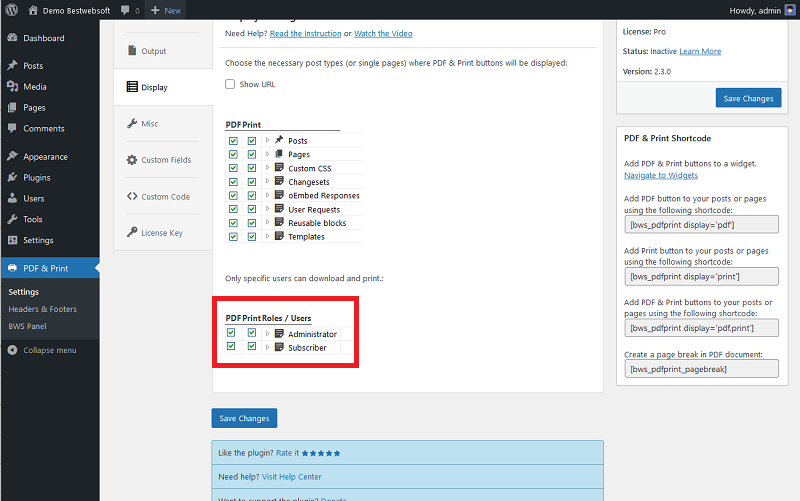Click the Tools wrench icon in sidebar
The width and height of the screenshot is (800, 501).
[x=13, y=219]
